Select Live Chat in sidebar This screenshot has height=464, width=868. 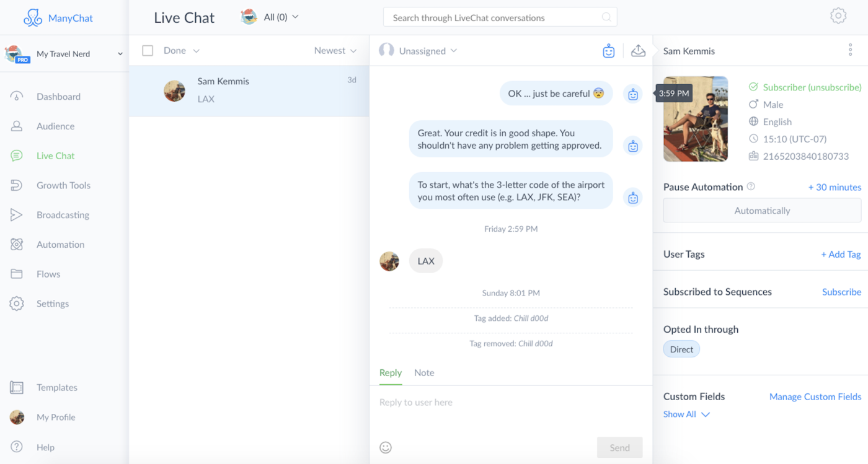(55, 156)
